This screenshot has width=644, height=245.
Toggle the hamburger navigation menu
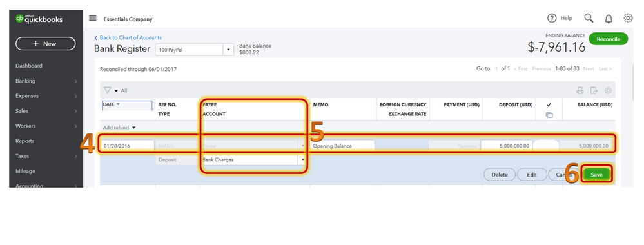tap(93, 18)
